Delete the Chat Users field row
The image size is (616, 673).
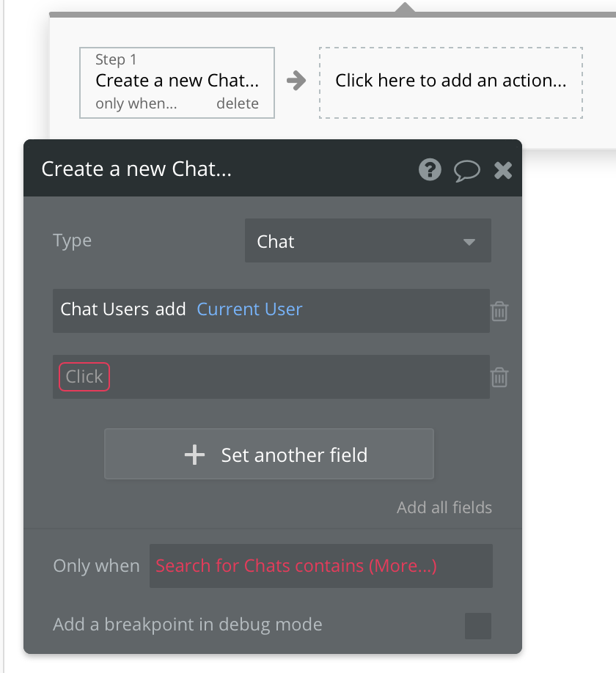499,311
